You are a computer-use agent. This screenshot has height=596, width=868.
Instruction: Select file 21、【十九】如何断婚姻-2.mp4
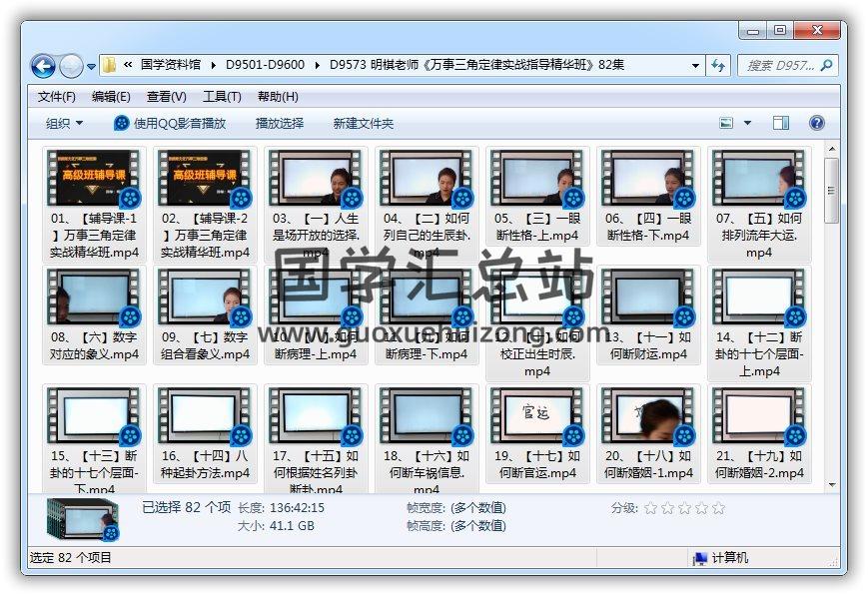click(x=759, y=434)
